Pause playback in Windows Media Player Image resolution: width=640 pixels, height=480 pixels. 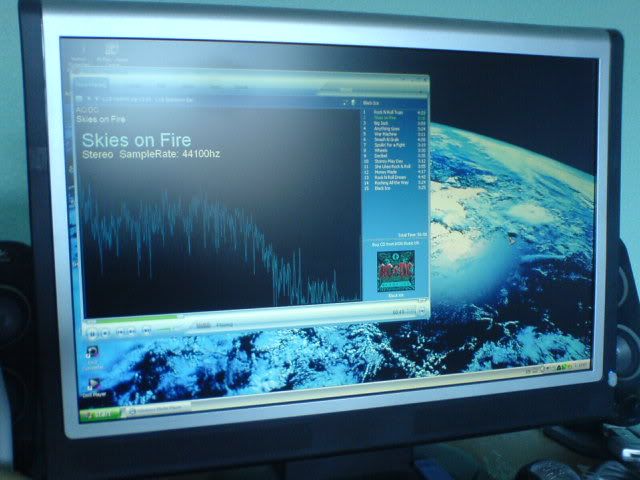coord(93,334)
